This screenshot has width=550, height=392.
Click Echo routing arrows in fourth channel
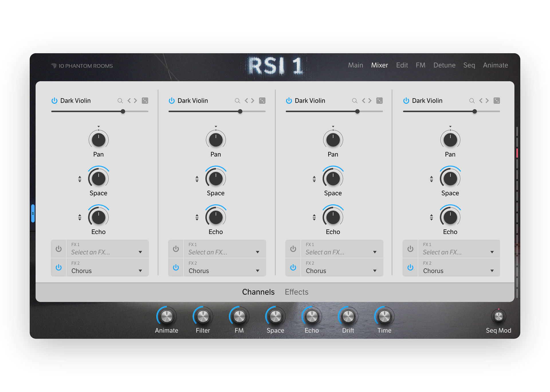pyautogui.click(x=431, y=217)
